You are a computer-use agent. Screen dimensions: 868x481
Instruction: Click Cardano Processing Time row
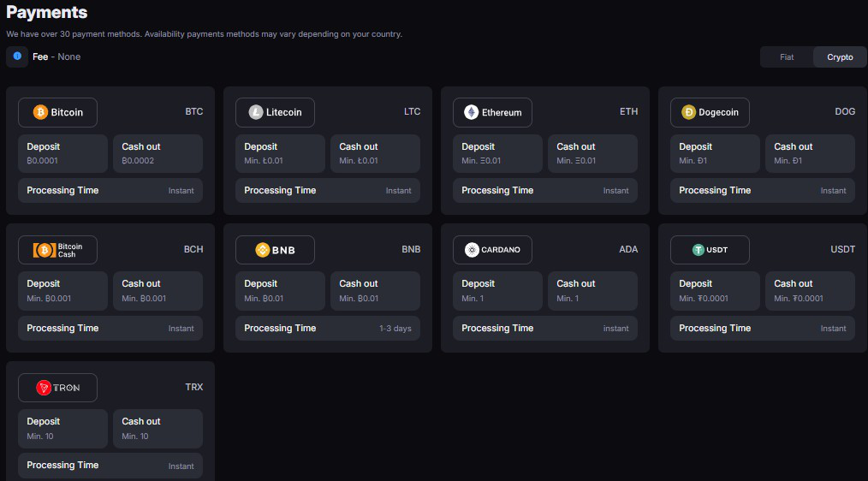pyautogui.click(x=545, y=329)
